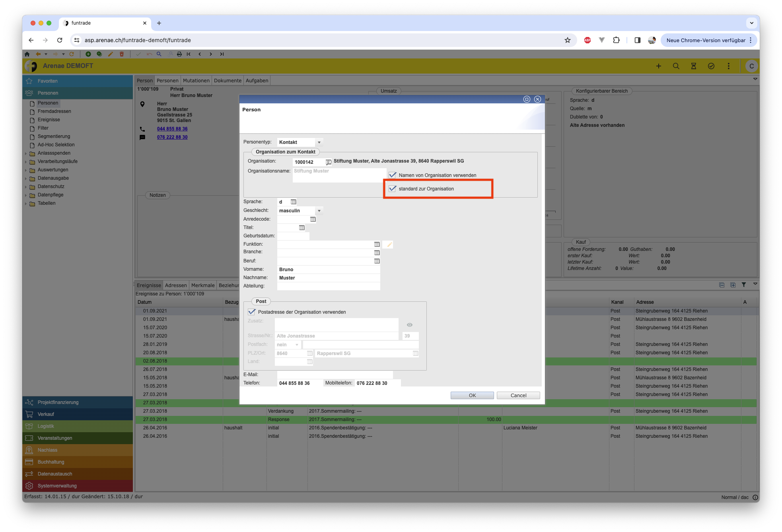This screenshot has width=782, height=532.
Task: Click the red delete trash icon in the toolbar
Action: tap(122, 54)
